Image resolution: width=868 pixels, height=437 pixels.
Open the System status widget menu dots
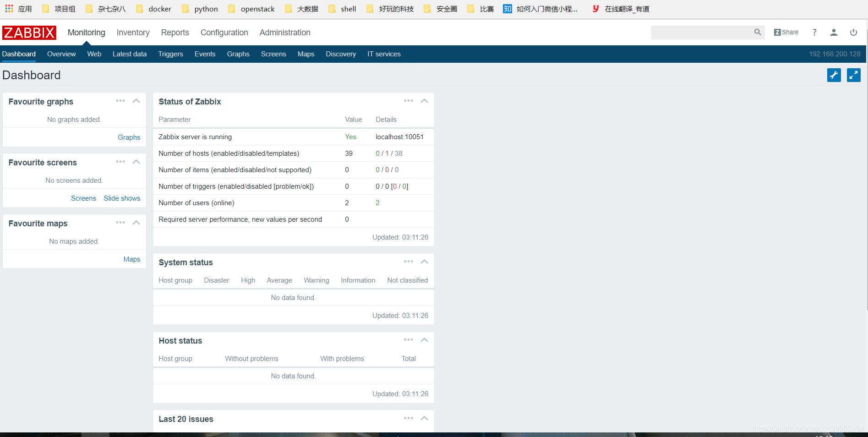[409, 262]
